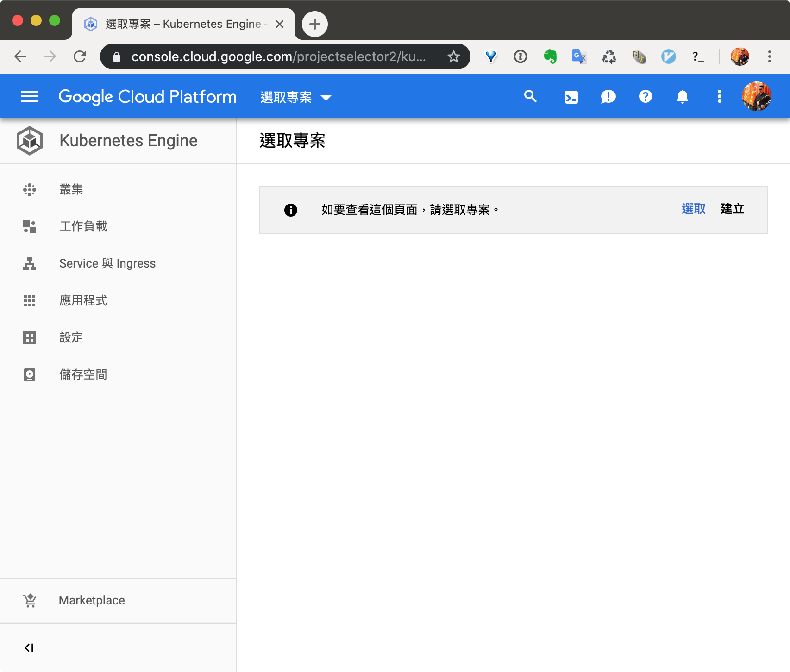Close the Kubernetes Engine browser tab

click(x=280, y=24)
